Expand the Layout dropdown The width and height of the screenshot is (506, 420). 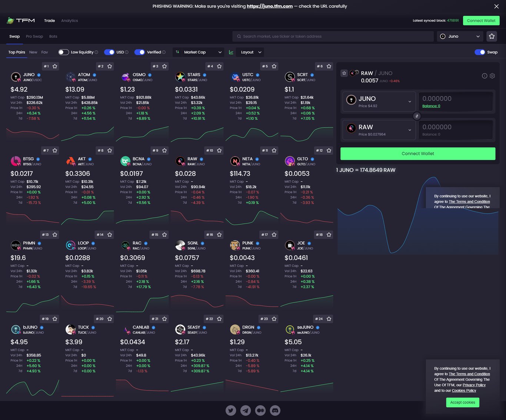tap(250, 52)
